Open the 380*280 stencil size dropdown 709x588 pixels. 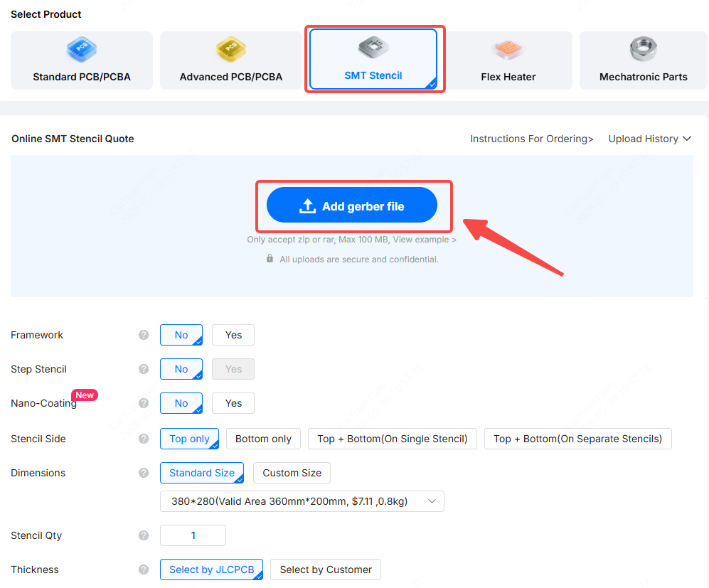click(302, 501)
